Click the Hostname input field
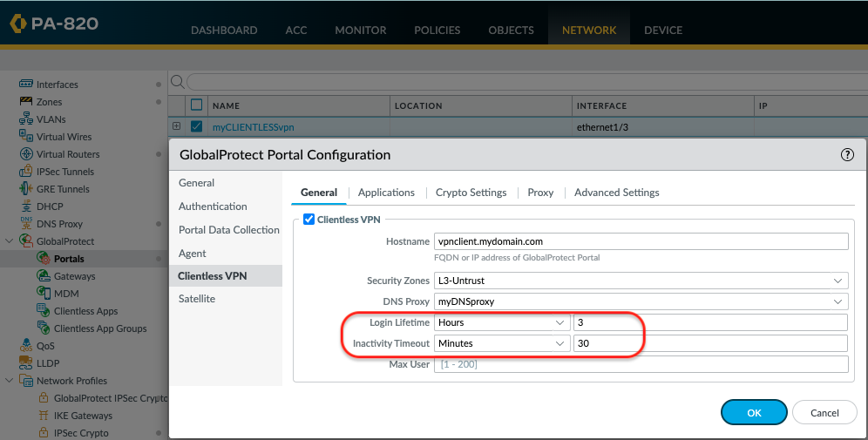The width and height of the screenshot is (868, 440). coord(641,241)
